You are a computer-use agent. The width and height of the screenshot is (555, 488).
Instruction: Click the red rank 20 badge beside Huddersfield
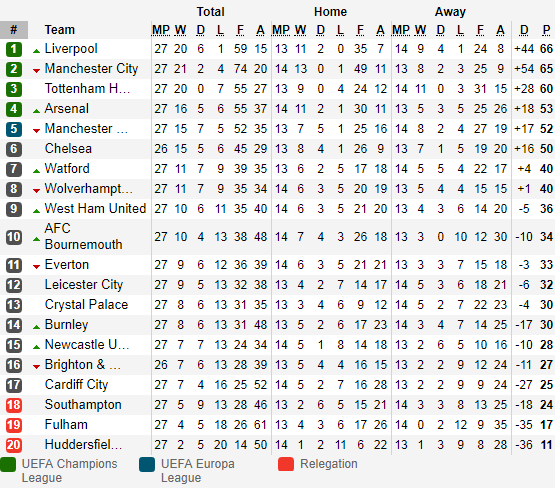click(x=14, y=445)
